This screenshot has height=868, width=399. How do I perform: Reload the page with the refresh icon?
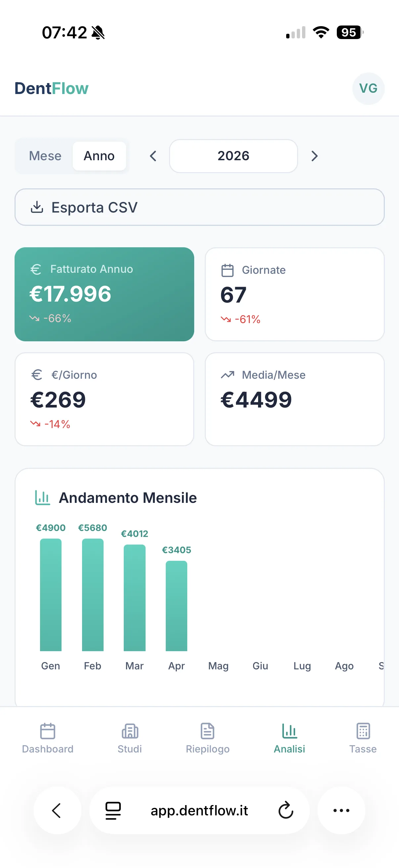tap(286, 810)
